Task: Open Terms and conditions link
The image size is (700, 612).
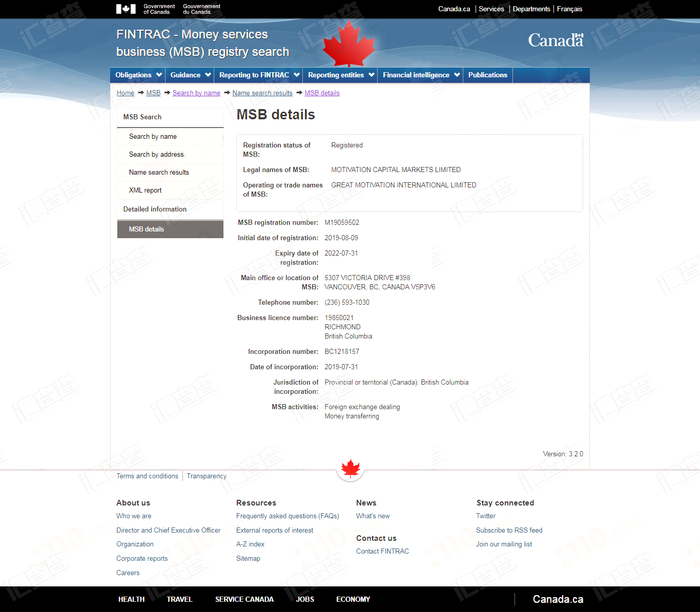Action: [147, 476]
